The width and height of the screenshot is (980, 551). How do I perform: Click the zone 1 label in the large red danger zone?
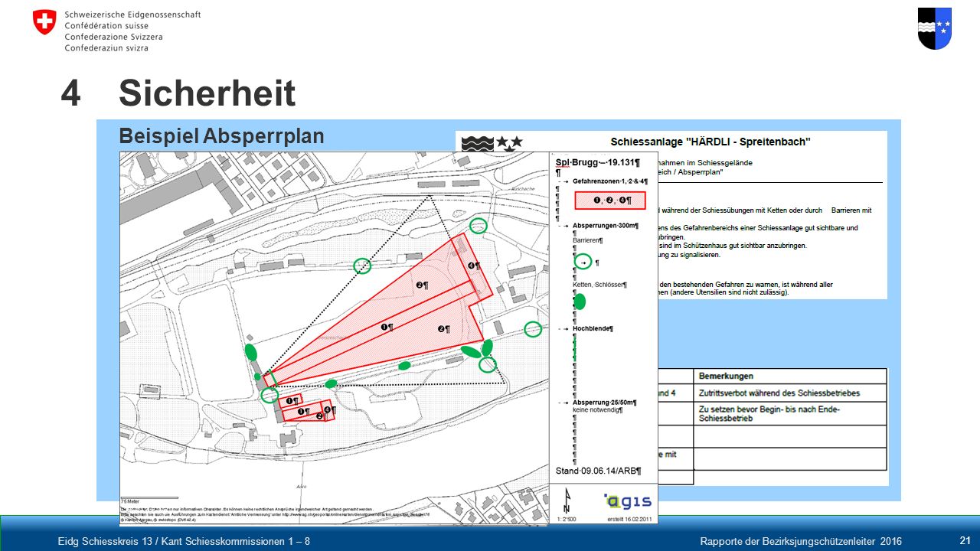click(x=387, y=327)
